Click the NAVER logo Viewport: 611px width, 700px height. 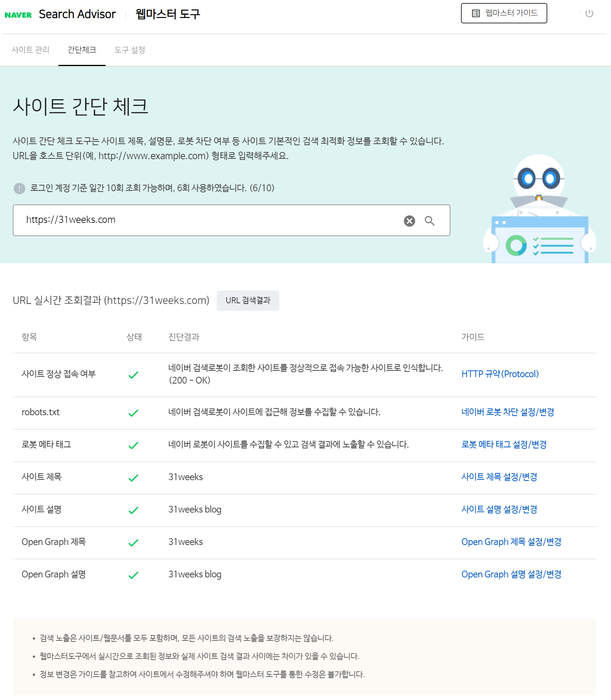[x=18, y=15]
